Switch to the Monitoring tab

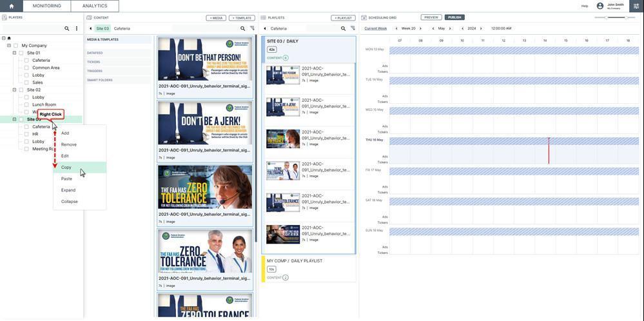[x=47, y=6]
